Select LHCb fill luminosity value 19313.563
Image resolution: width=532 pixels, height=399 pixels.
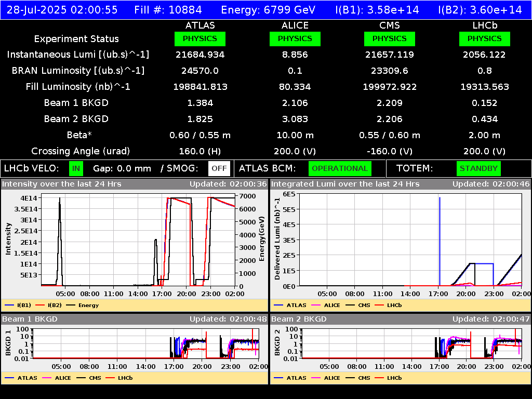pos(485,87)
